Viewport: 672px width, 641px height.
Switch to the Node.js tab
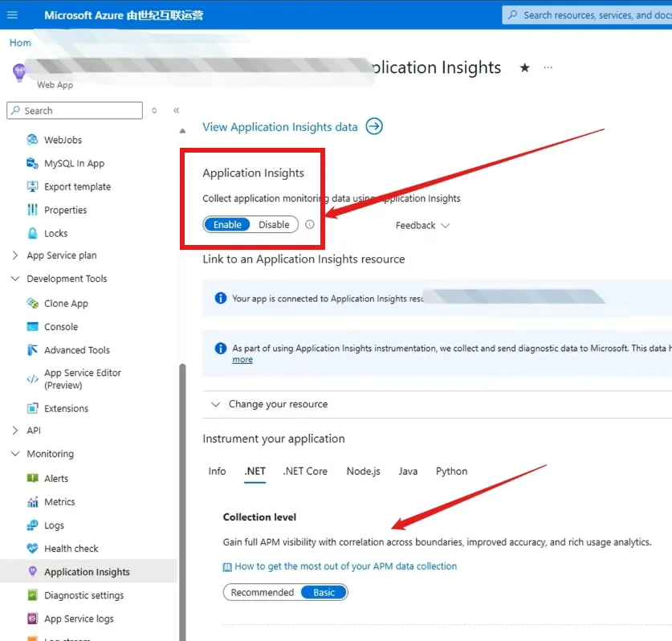[363, 472]
